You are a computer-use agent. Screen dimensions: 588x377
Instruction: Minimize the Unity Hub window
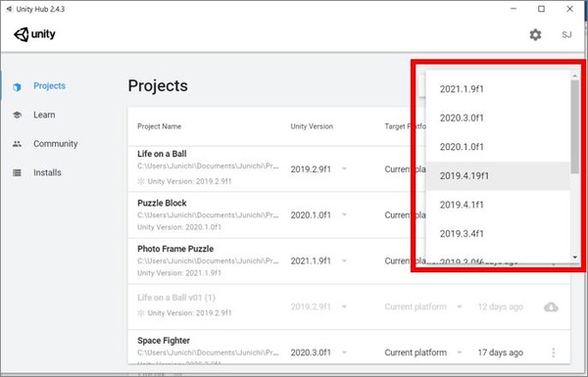point(514,9)
